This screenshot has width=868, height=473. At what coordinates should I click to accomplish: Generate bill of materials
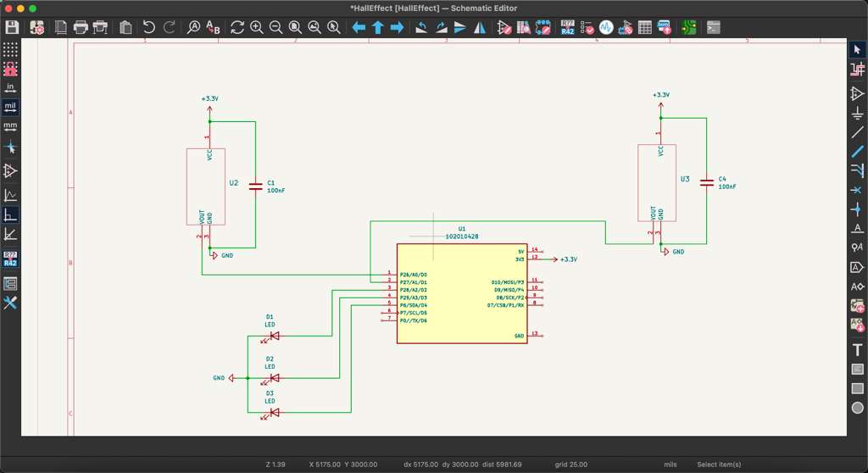click(x=665, y=28)
